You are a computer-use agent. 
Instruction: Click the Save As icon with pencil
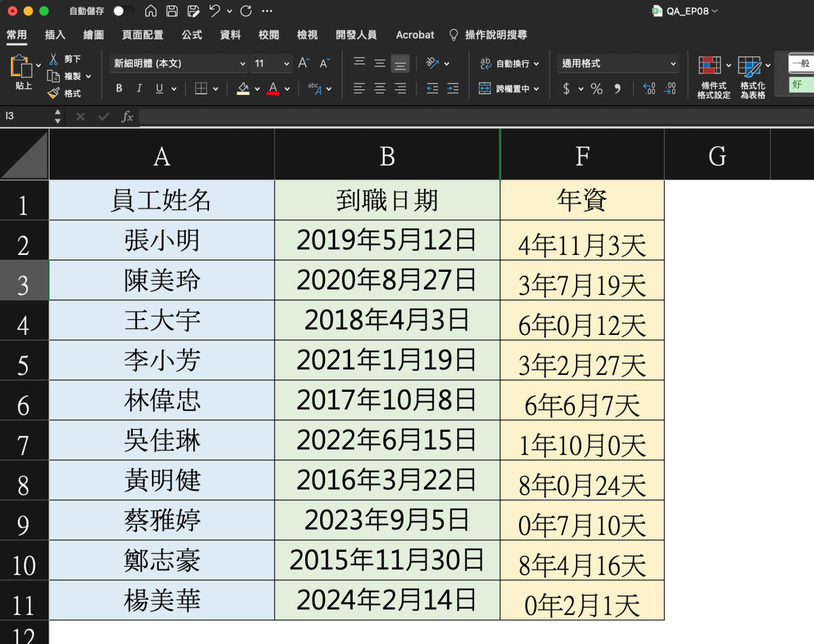tap(193, 11)
